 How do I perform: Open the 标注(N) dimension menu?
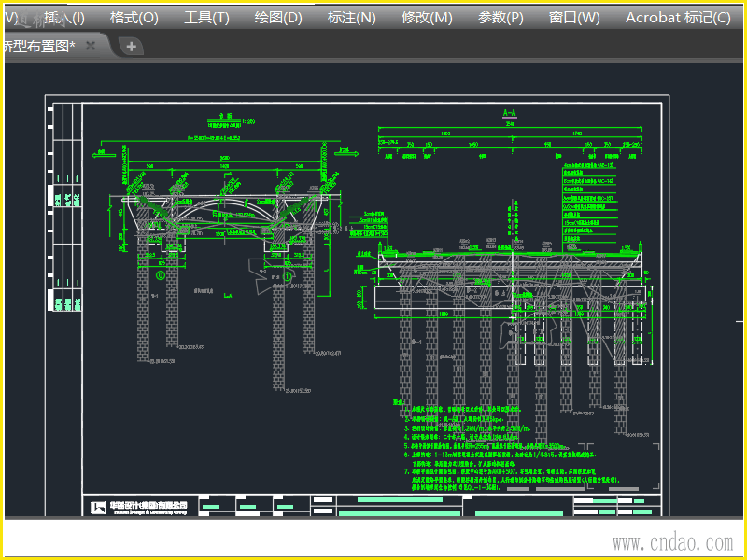coord(352,18)
